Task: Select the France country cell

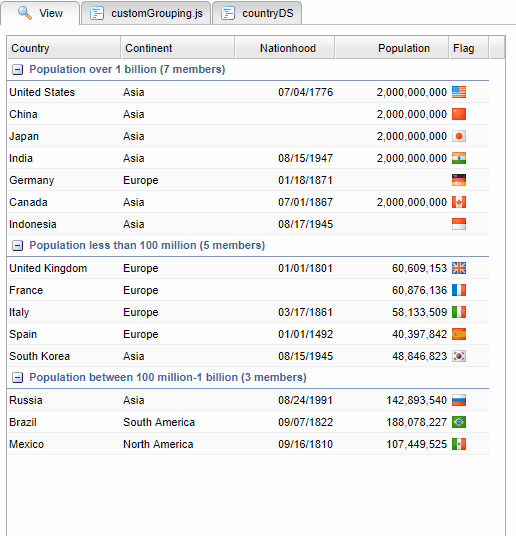Action: [64, 290]
